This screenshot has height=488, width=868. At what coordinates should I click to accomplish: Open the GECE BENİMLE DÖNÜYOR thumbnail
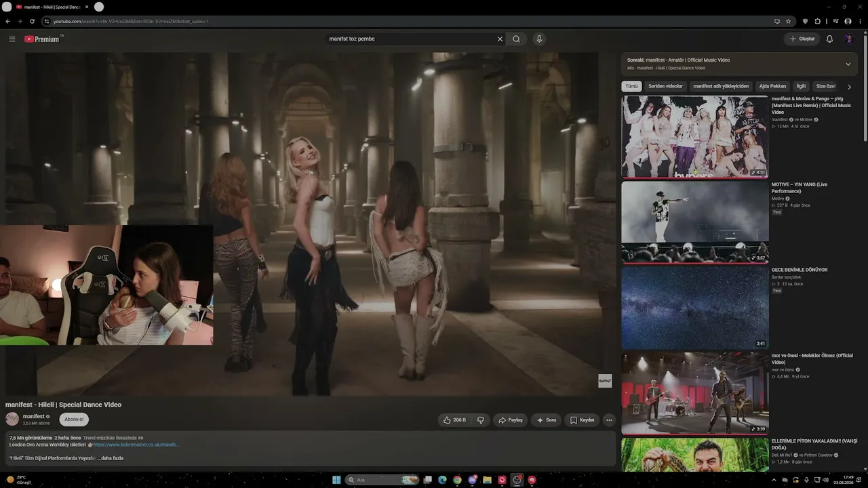point(695,307)
